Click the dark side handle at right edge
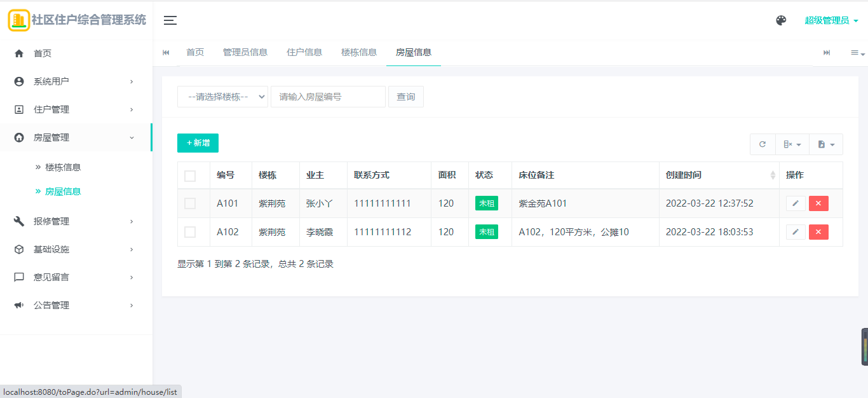868x398 pixels. [x=865, y=347]
